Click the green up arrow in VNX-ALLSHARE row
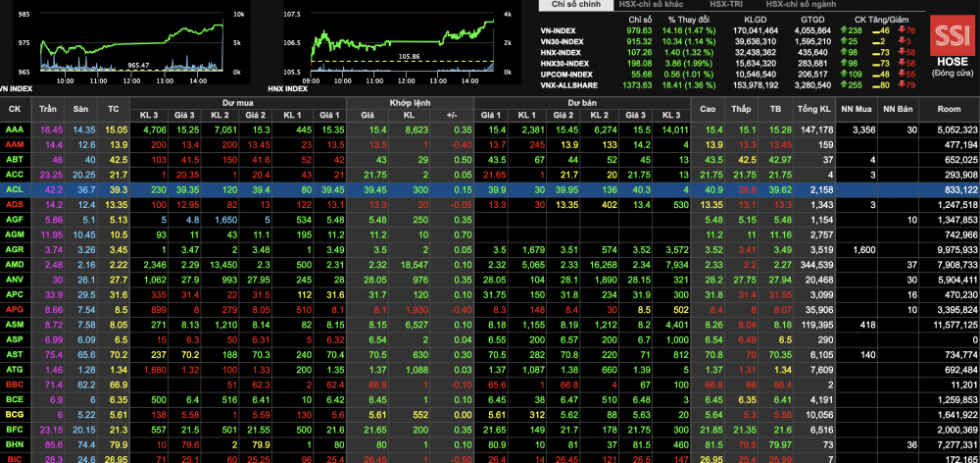Viewport: 980px width, 463px height. point(846,84)
